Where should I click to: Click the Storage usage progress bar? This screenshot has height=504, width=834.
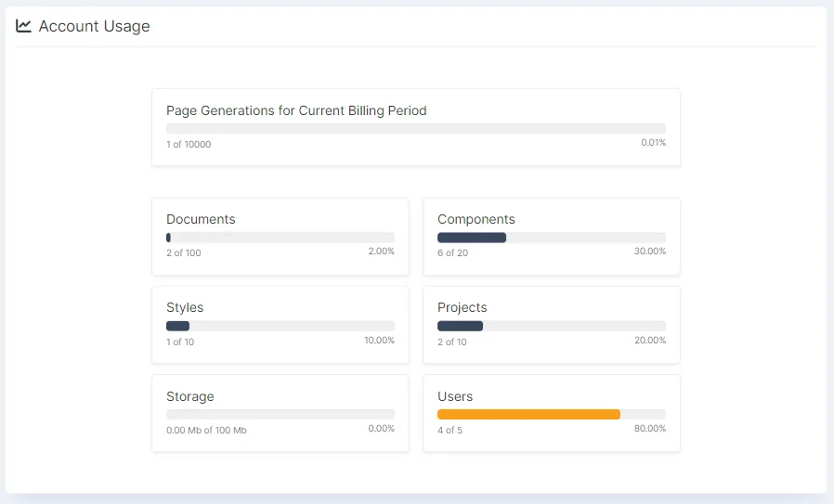[x=280, y=414]
